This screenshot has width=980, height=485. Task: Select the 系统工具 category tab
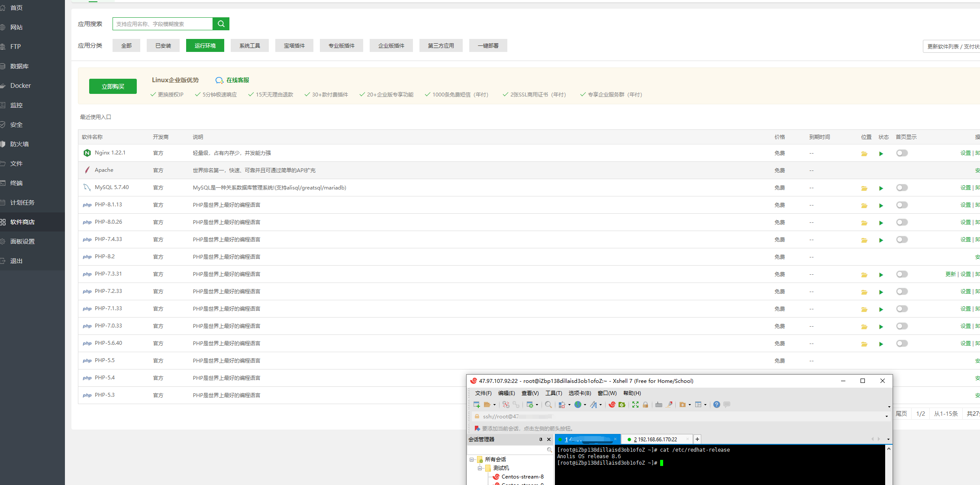250,45
